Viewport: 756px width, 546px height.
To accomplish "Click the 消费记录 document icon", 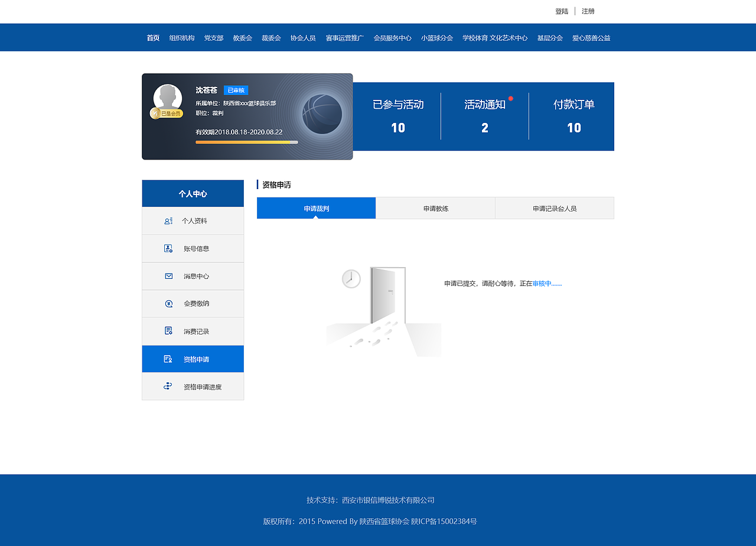I will [x=168, y=331].
